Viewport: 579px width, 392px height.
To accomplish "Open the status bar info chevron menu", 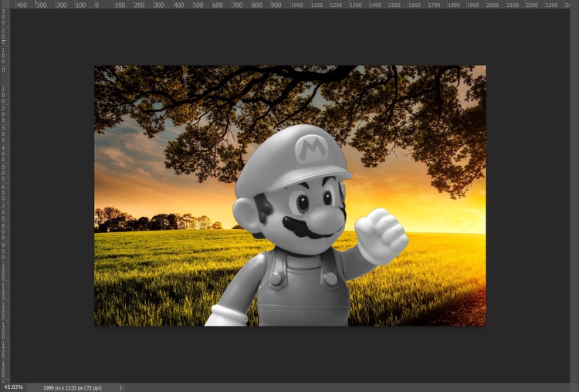I will pos(120,387).
